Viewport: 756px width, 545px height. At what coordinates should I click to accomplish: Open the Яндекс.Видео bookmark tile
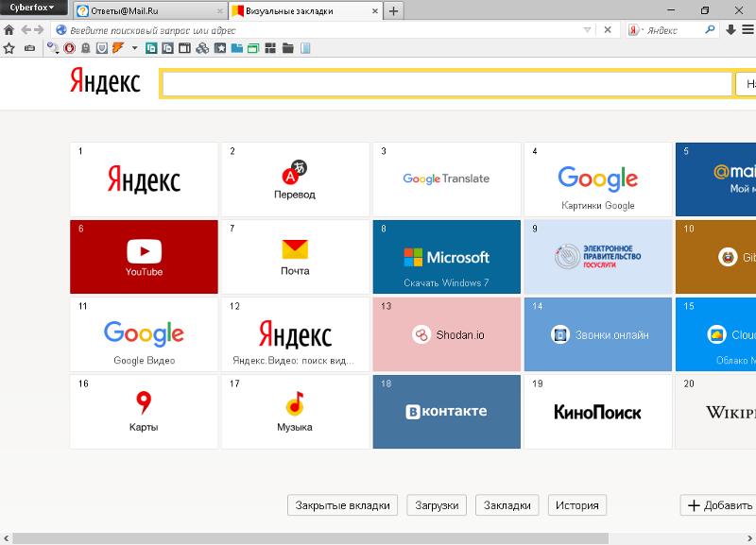(295, 334)
